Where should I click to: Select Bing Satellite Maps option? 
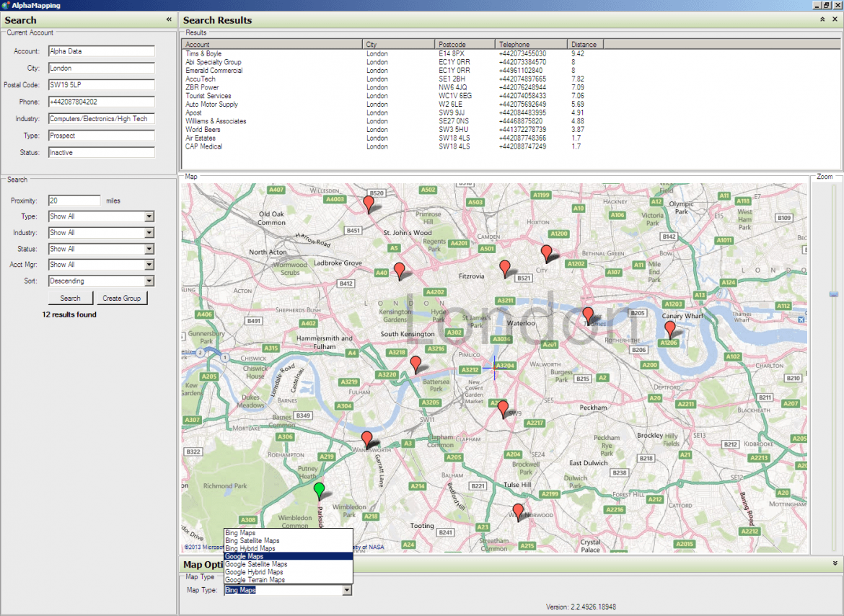coord(288,541)
